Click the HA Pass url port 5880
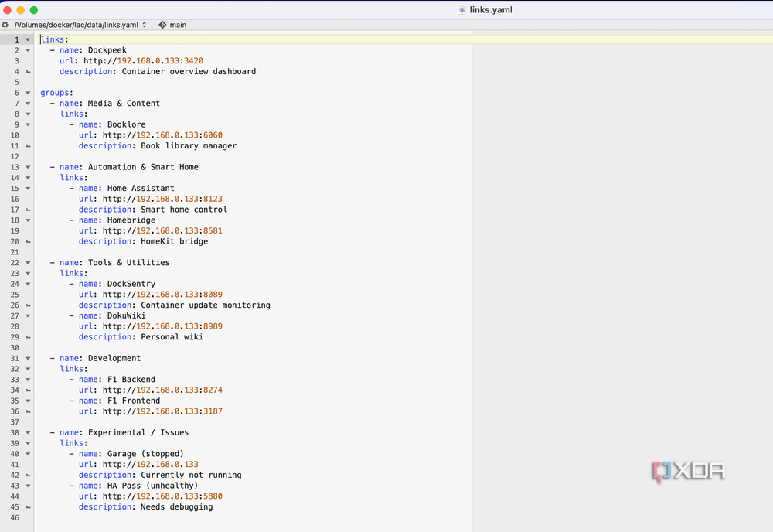 213,496
